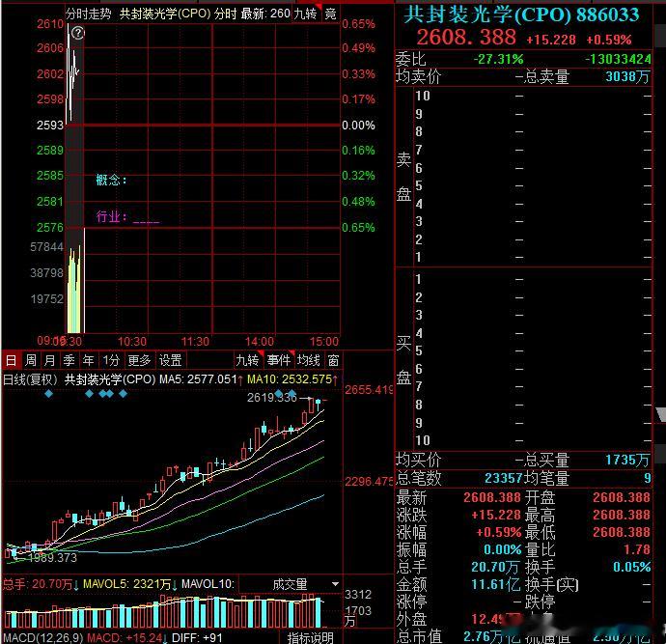Switch to 周 weekly period tab
Viewport: 666px width, 644px height.
pyautogui.click(x=31, y=361)
